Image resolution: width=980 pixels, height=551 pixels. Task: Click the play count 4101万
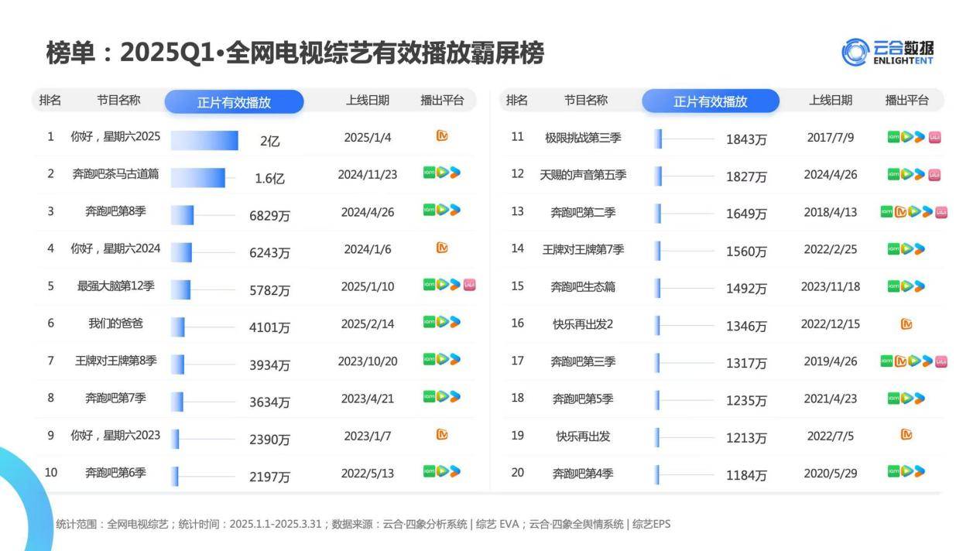coord(269,328)
